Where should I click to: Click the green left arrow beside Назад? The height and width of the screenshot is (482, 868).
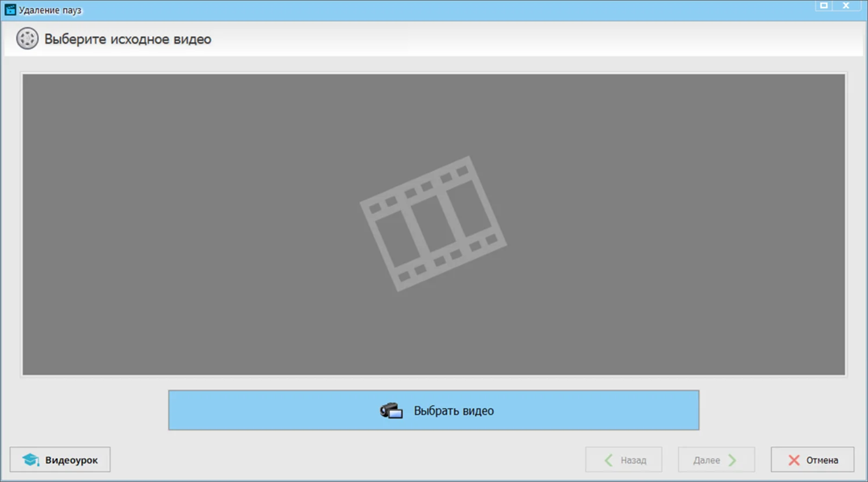click(608, 460)
